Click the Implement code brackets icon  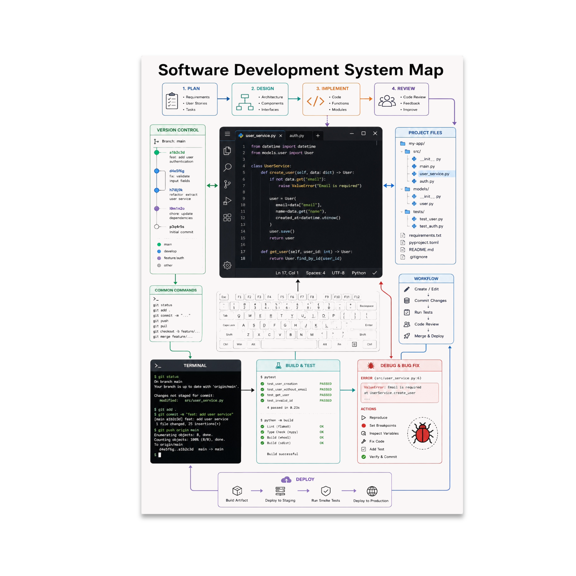pyautogui.click(x=316, y=101)
